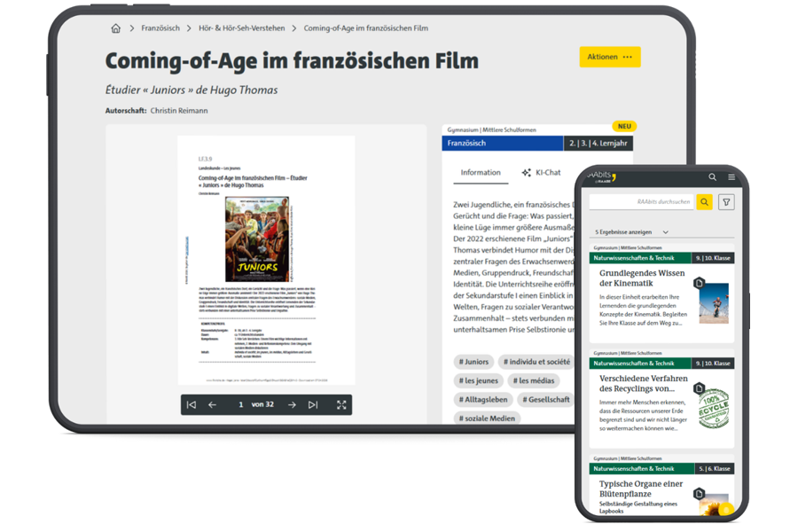Select the '# Juniors' tag
The image size is (798, 532).
pos(474,362)
